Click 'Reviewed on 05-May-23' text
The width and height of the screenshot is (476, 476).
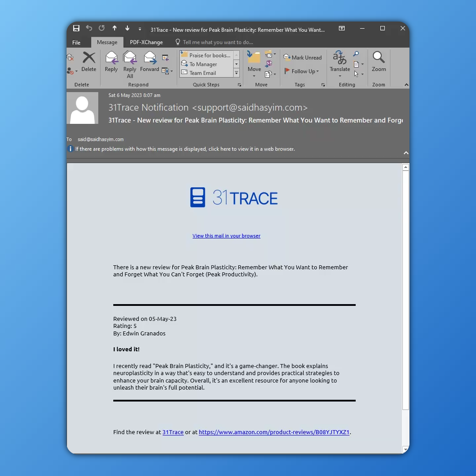tap(145, 319)
